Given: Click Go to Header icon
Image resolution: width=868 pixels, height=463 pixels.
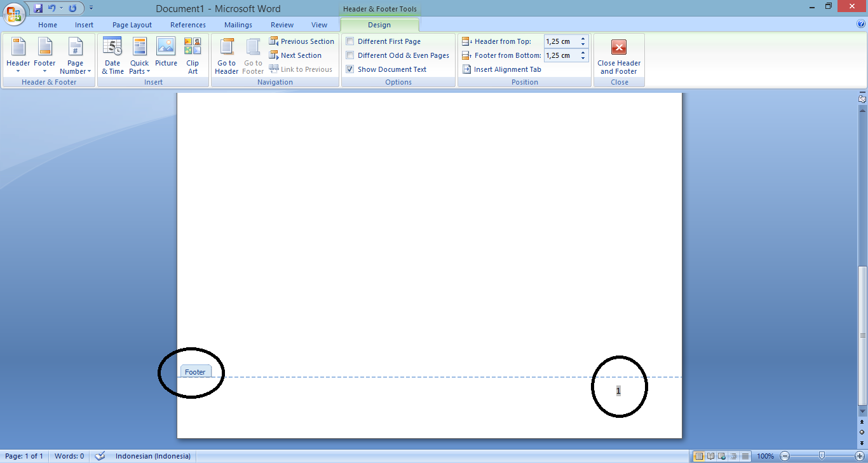Looking at the screenshot, I should [226, 48].
